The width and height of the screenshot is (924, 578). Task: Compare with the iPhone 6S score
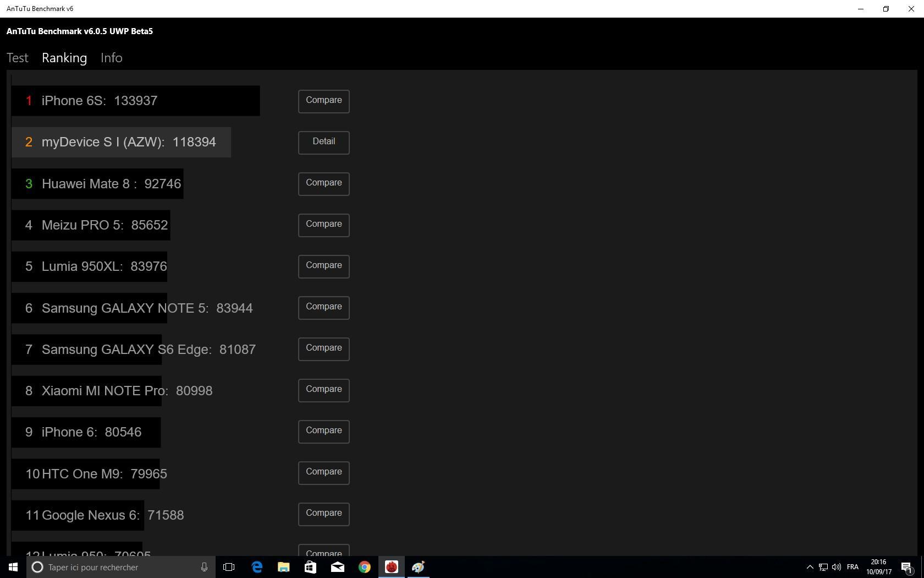pyautogui.click(x=323, y=101)
